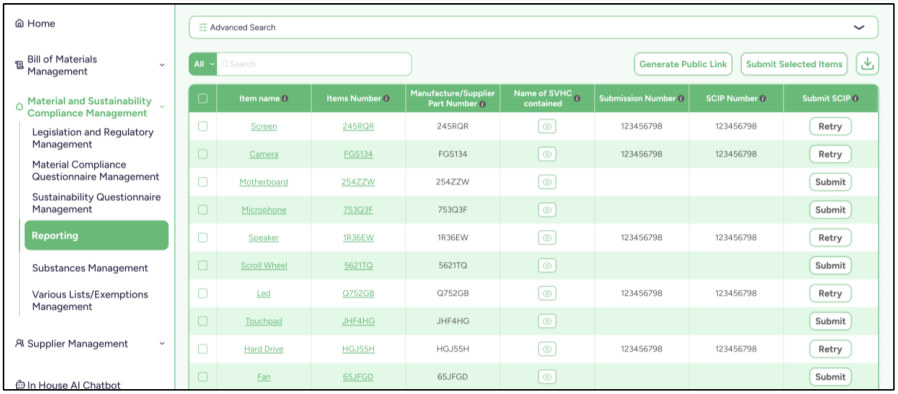The image size is (898, 394).
Task: Click the Bill of Materials Management icon
Action: [x=19, y=65]
